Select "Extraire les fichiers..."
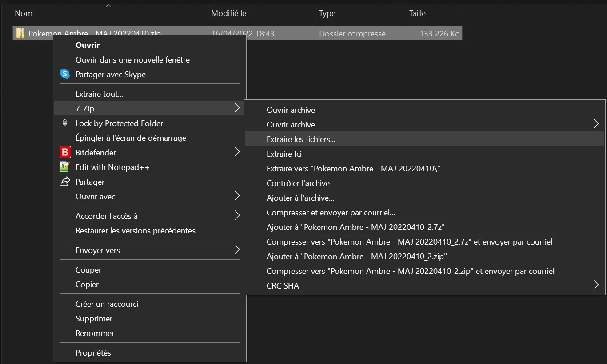607x364 pixels. point(301,139)
